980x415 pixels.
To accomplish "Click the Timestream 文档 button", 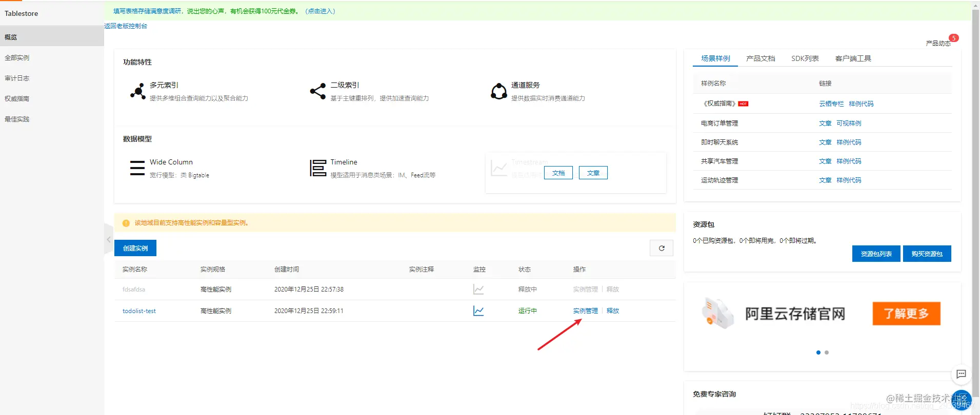I will 558,173.
